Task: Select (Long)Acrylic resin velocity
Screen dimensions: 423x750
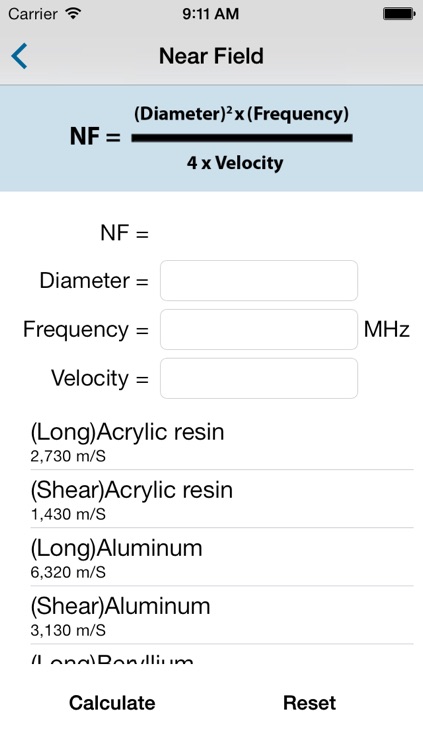Action: coord(222,441)
